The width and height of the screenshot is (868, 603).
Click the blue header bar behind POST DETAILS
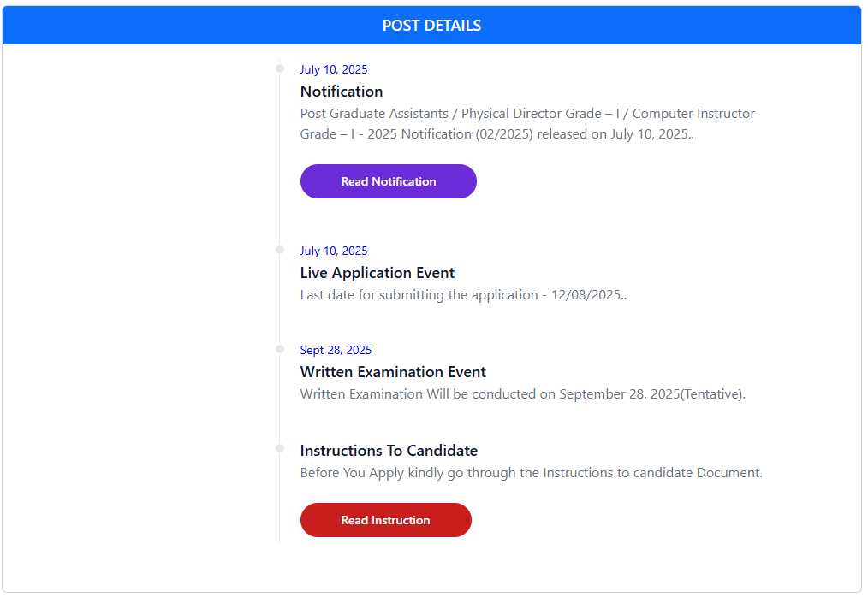tap(431, 26)
